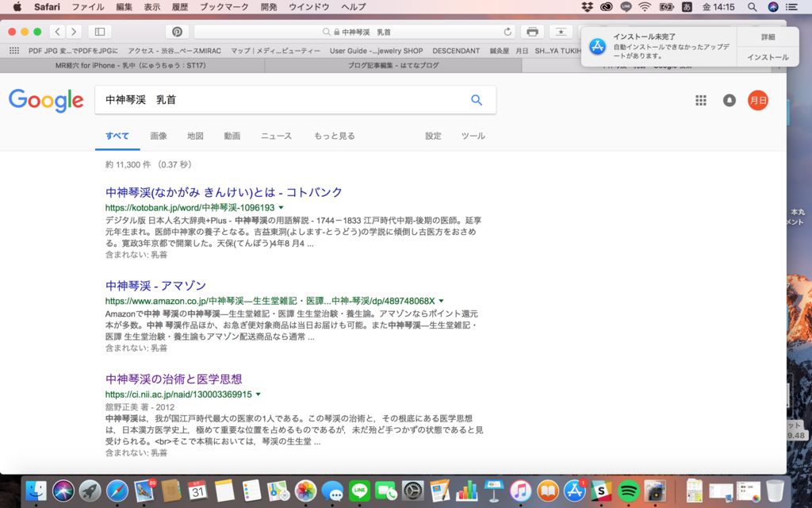Viewport: 812px width, 508px height.
Task: Open Launchpad rocket in the Dock
Action: pyautogui.click(x=90, y=491)
